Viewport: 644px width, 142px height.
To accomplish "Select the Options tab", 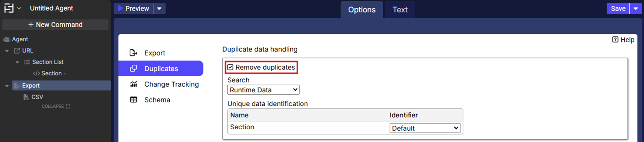I will (x=362, y=10).
